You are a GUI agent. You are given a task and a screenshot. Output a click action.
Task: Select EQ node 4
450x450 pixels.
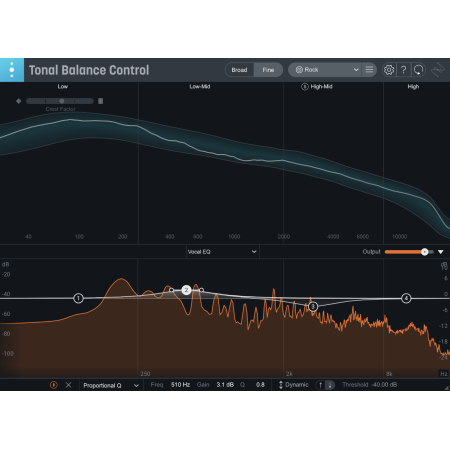tap(406, 298)
